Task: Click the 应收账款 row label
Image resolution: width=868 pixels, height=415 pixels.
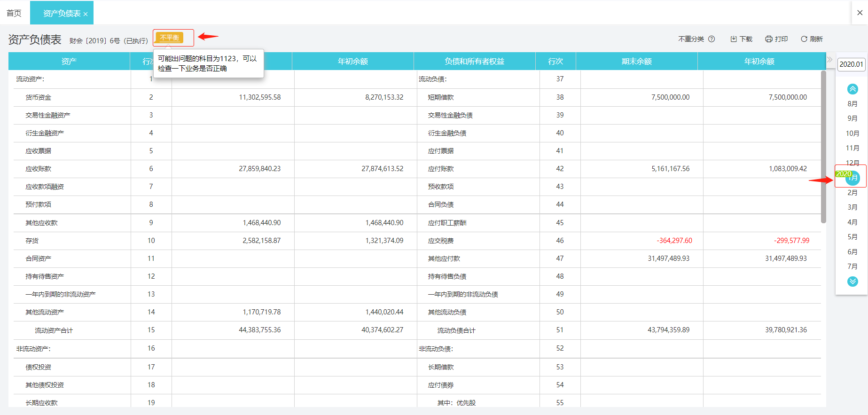Action: tap(39, 169)
